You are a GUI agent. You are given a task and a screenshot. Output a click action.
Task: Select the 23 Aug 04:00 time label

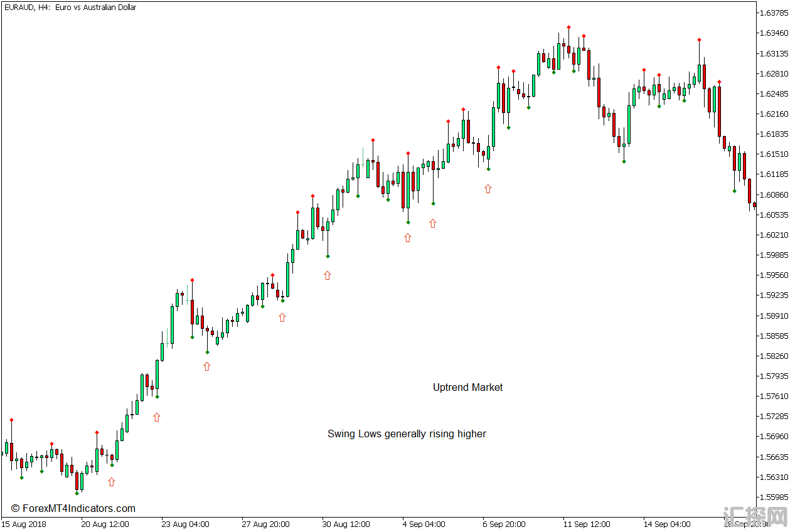coord(185,524)
